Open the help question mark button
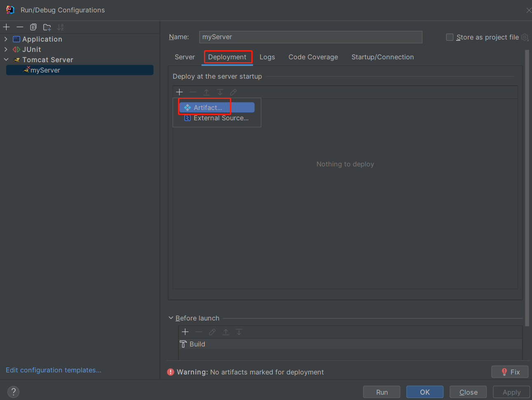532x400 pixels. click(x=13, y=392)
